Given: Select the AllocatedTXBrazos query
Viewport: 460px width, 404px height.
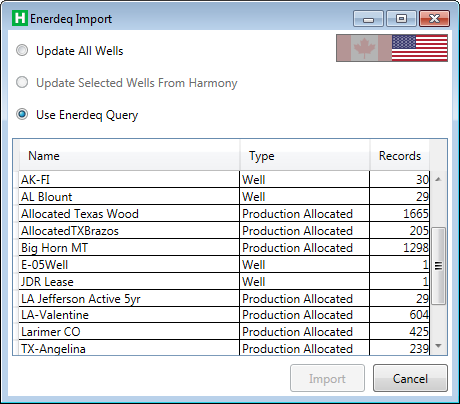Looking at the screenshot, I should (224, 230).
